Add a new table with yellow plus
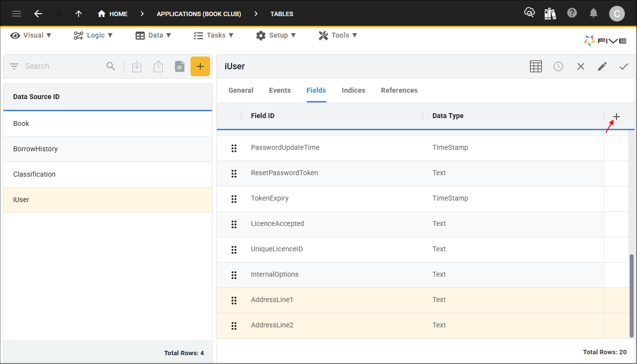 200,66
